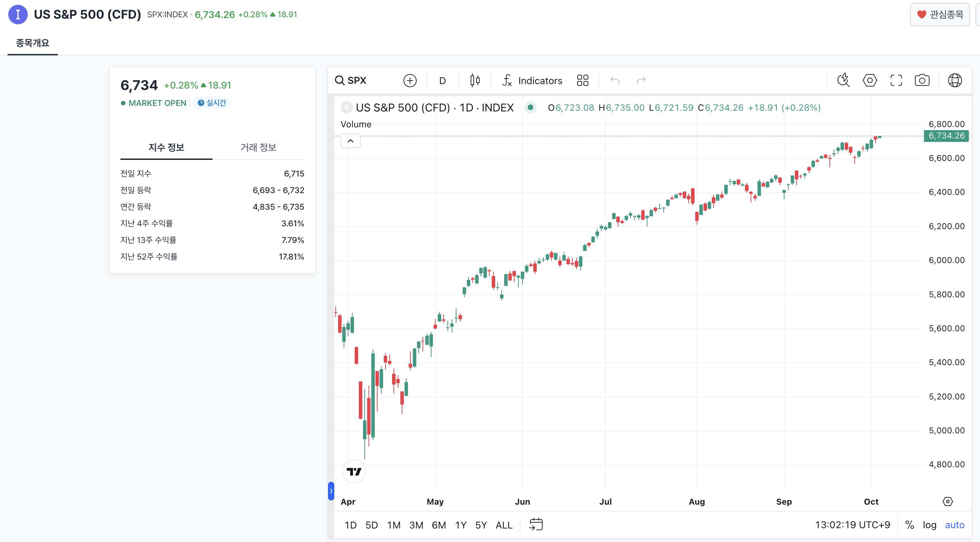Open the go-to-date calendar icon
The height and width of the screenshot is (542, 980).
click(536, 524)
